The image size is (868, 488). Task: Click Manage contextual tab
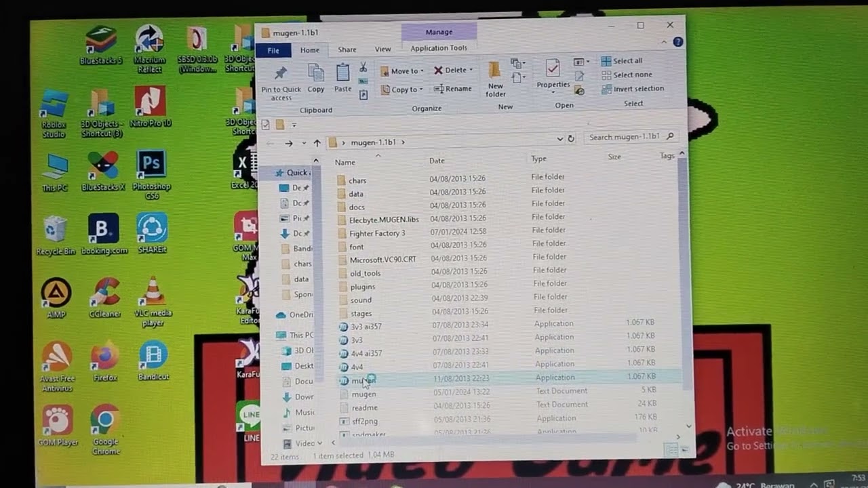click(x=439, y=32)
